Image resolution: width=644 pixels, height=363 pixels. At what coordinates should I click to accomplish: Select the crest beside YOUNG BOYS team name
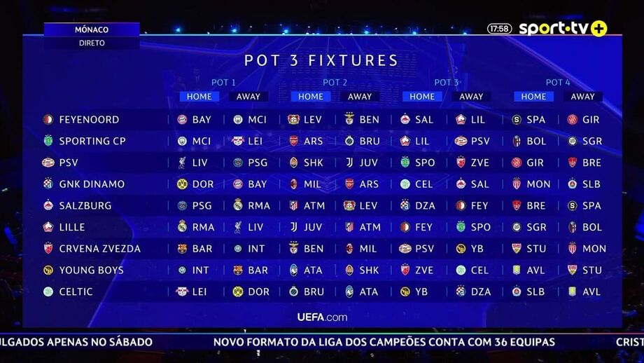coord(48,270)
